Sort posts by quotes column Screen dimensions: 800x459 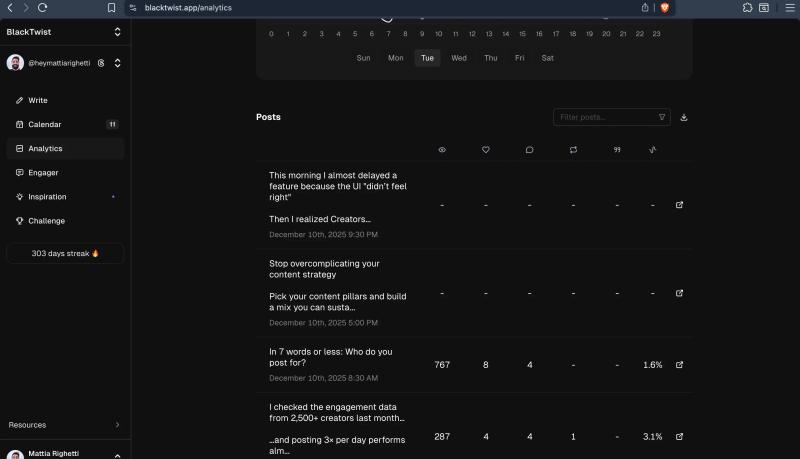pyautogui.click(x=617, y=150)
